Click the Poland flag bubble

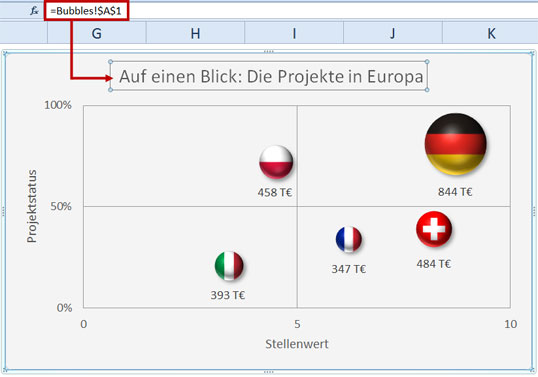(276, 162)
